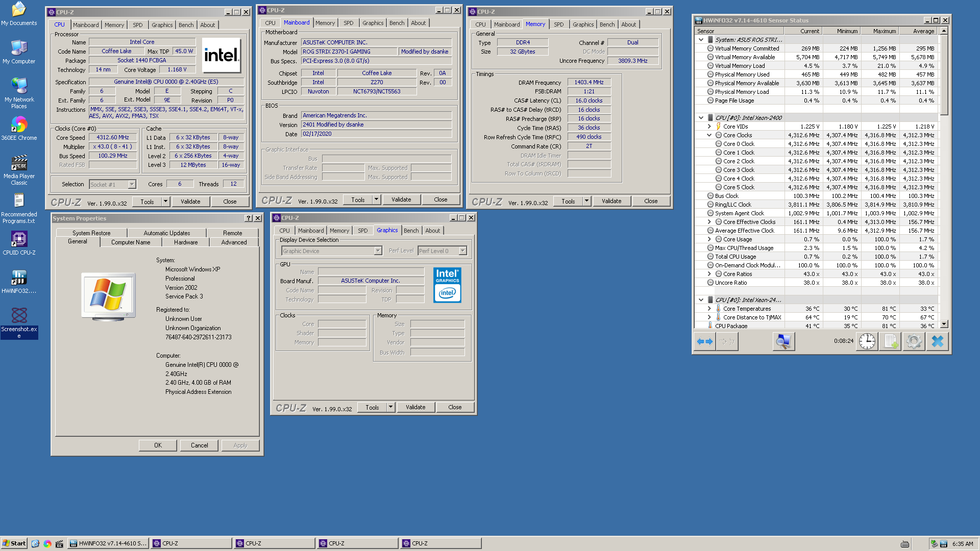The height and width of the screenshot is (551, 980).
Task: Click System Properties help question button
Action: [x=249, y=218]
